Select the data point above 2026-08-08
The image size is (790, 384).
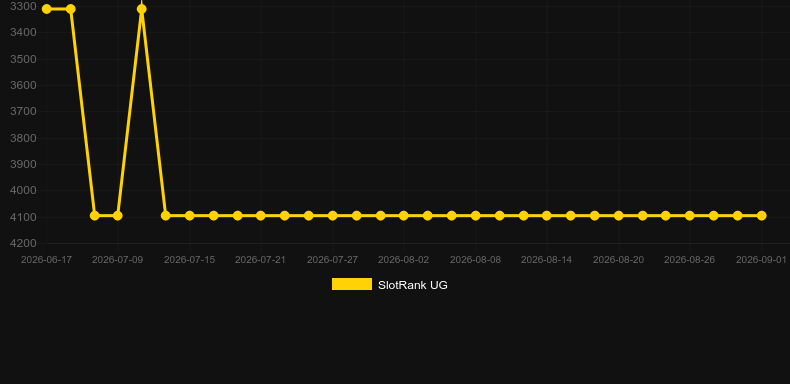coord(476,216)
